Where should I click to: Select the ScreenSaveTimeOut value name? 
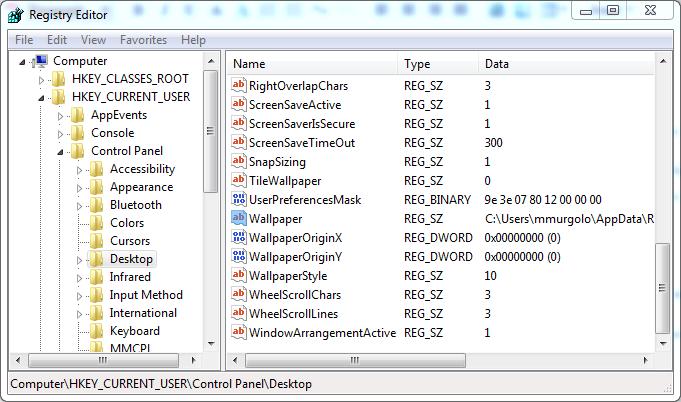click(x=302, y=143)
